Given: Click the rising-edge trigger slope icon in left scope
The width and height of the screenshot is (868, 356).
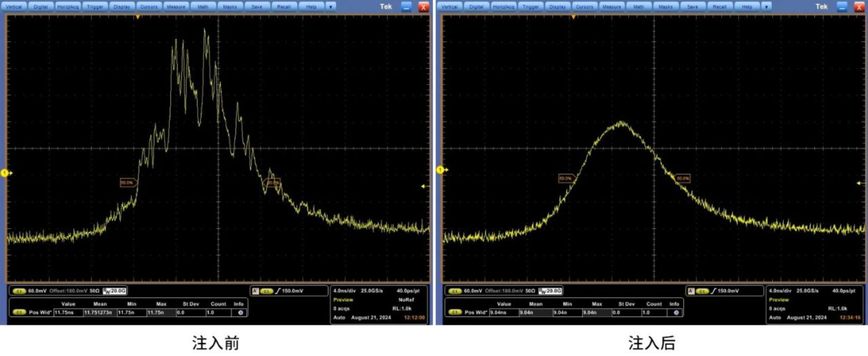Looking at the screenshot, I should coord(278,291).
